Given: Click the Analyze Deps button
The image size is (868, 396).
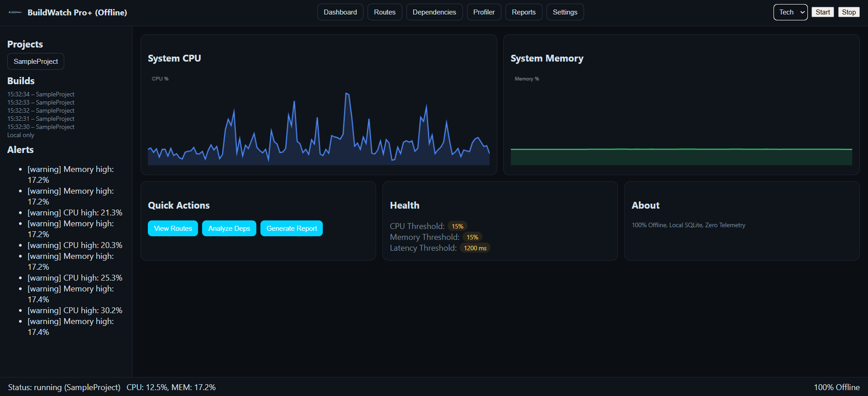Looking at the screenshot, I should coord(229,229).
